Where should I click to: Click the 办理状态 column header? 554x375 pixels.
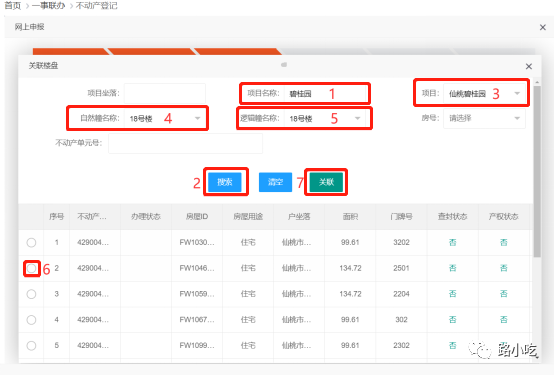click(146, 216)
